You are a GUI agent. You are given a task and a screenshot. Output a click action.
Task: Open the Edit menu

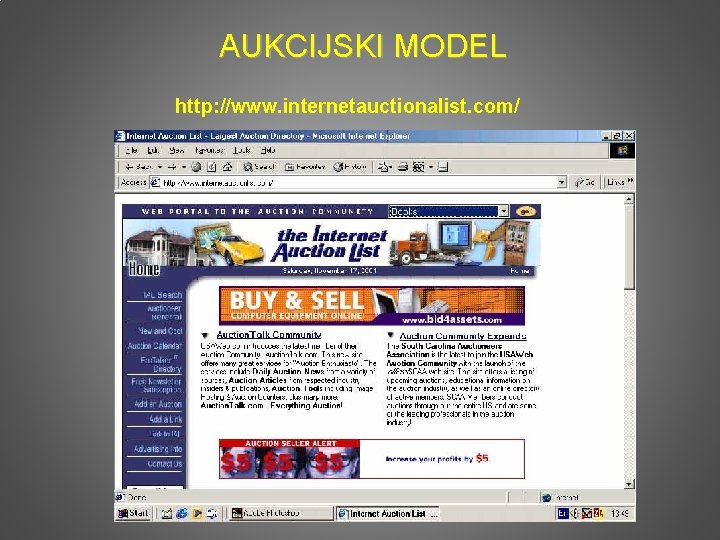(153, 151)
